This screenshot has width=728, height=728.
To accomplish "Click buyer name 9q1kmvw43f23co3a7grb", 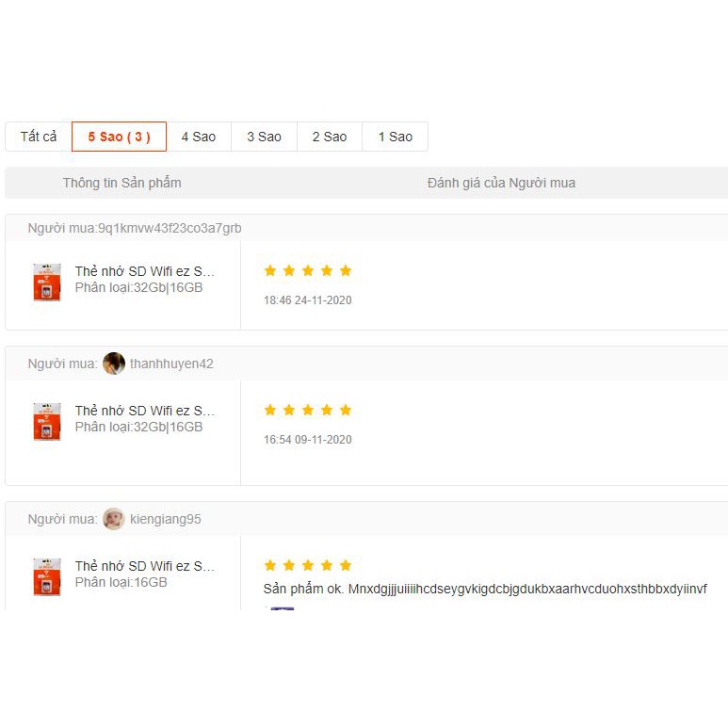I will (x=170, y=228).
